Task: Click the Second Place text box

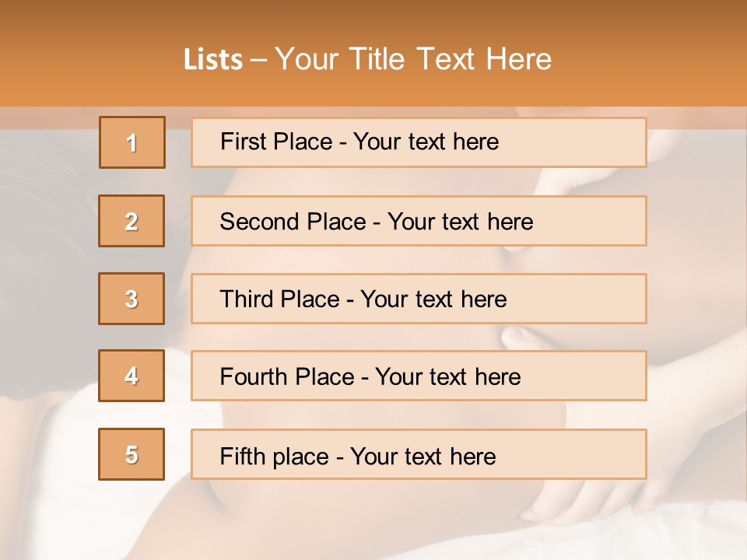Action: 419,221
